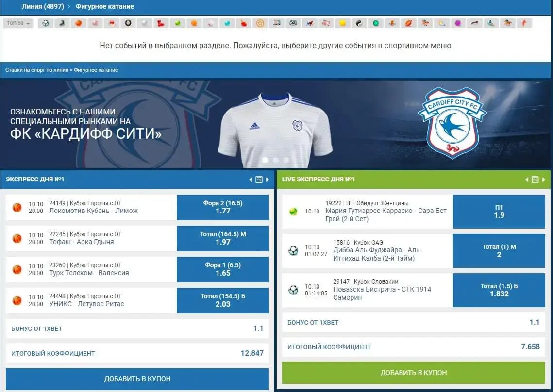Click Итоговый коэффициент value 12.847
The height and width of the screenshot is (392, 553).
click(252, 353)
